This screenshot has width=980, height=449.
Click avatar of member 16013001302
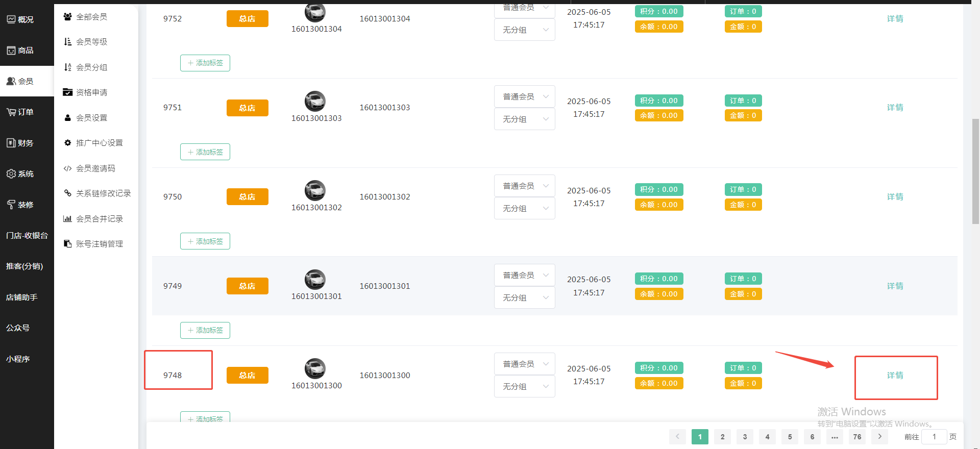point(315,190)
